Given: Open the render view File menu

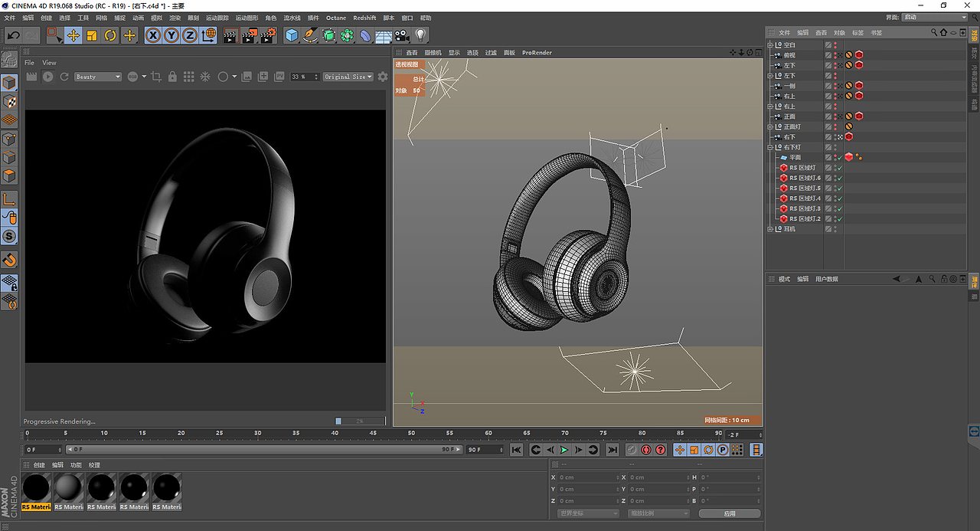Looking at the screenshot, I should [29, 63].
